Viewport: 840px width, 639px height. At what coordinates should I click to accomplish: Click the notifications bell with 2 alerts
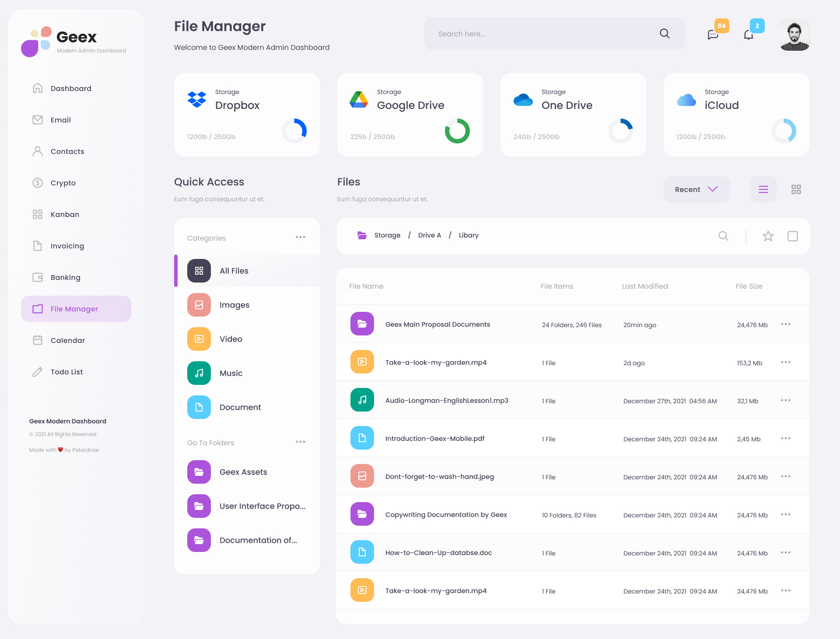click(x=749, y=34)
